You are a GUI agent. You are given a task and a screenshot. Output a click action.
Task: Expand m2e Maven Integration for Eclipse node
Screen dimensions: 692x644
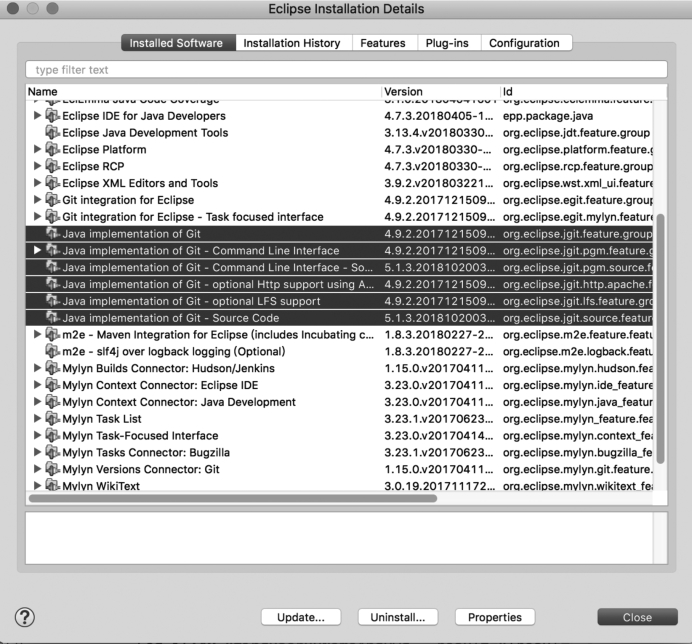tap(38, 335)
